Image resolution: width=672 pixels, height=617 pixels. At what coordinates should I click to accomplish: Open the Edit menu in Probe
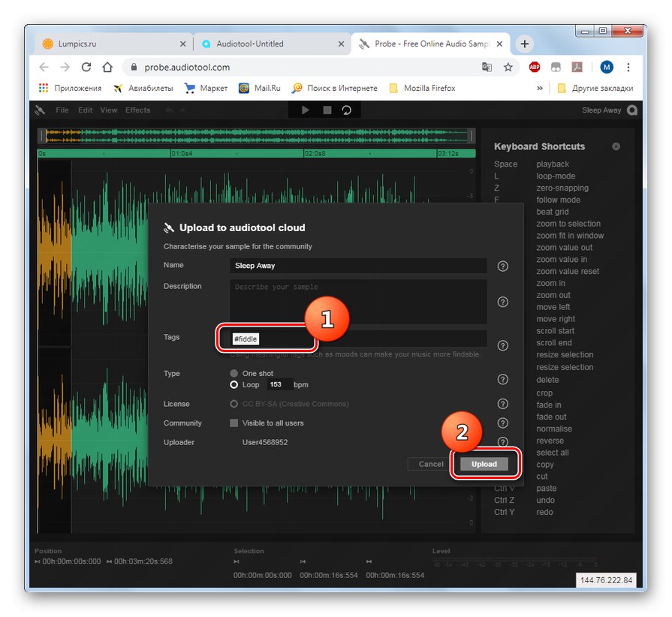tap(86, 110)
